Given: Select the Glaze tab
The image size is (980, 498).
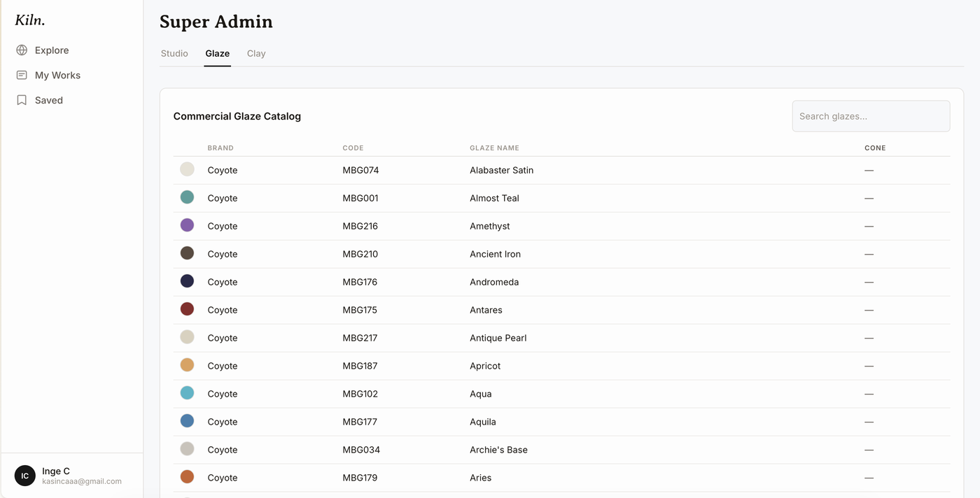Looking at the screenshot, I should click(x=218, y=53).
